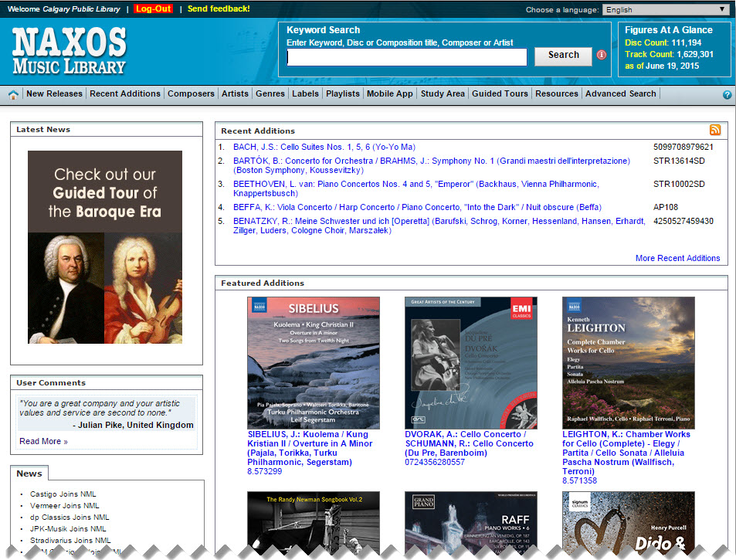Open the help question mark icon

727,94
